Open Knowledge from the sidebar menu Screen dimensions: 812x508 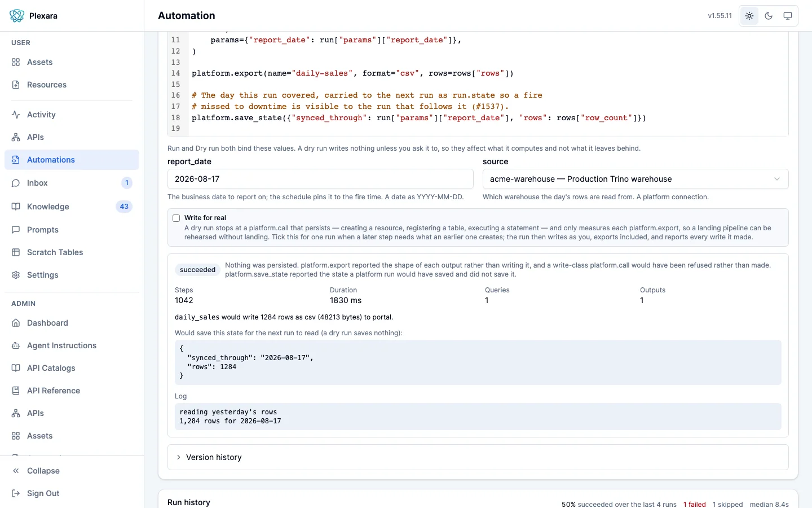tap(72, 207)
